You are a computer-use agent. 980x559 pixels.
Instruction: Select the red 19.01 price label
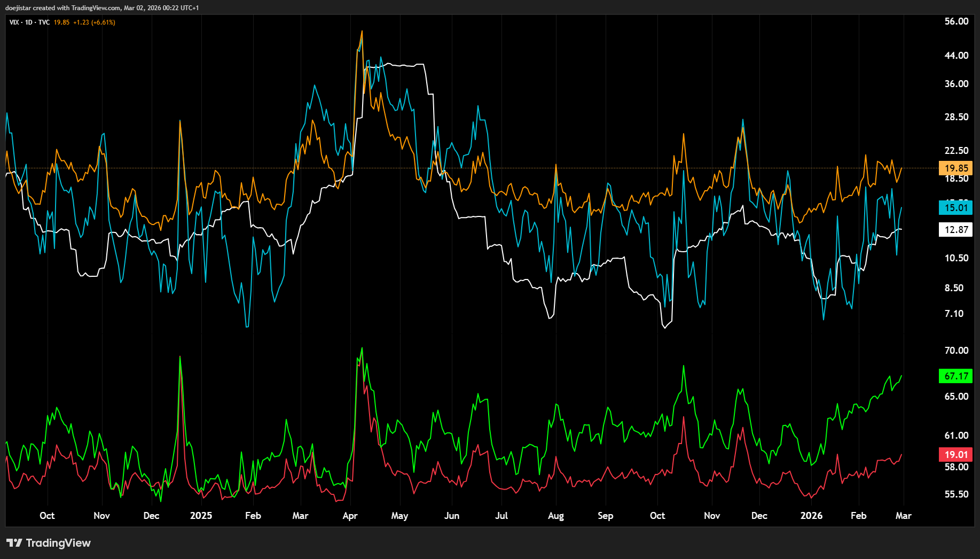coord(955,455)
